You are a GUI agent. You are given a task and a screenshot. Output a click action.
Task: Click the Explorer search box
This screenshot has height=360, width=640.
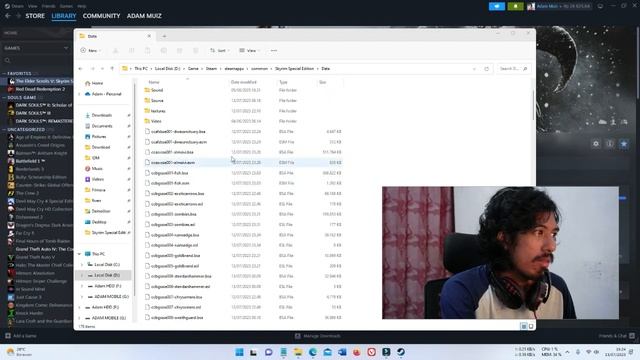pos(513,69)
